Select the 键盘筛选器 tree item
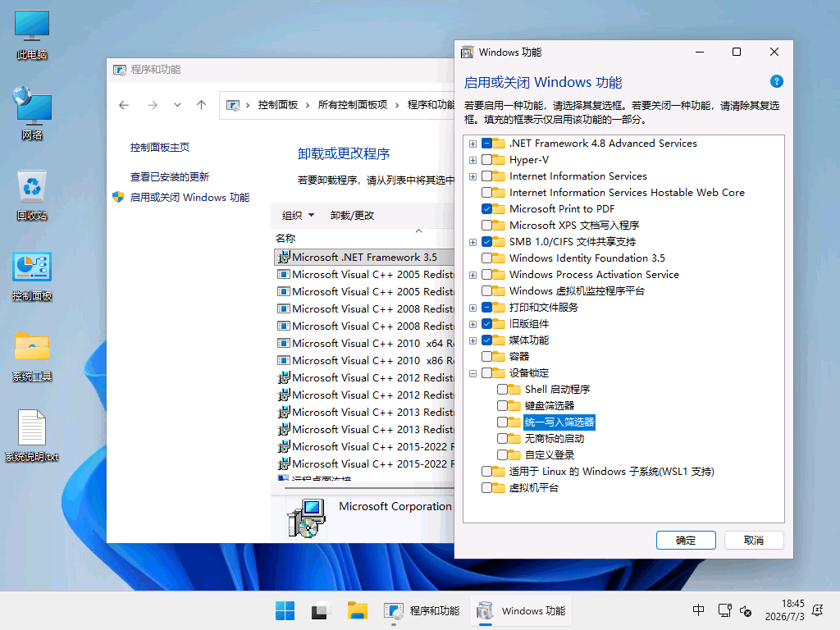Image resolution: width=840 pixels, height=630 pixels. 549,405
